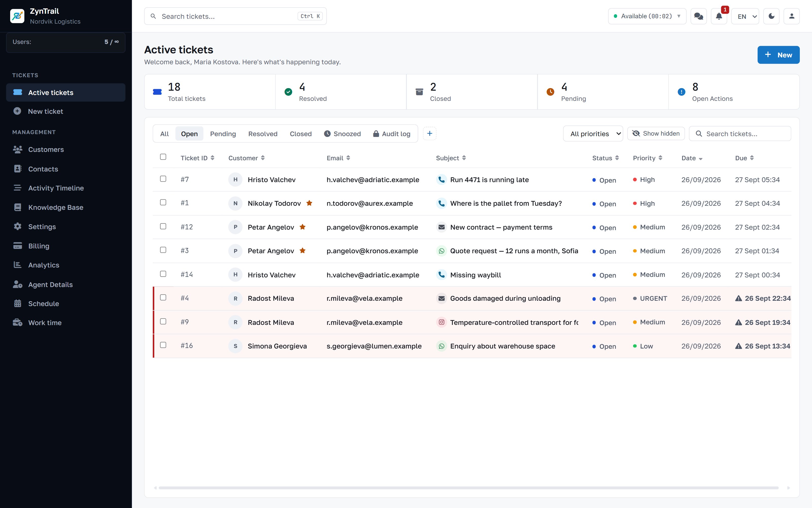Screen dimensions: 812x508
Task: Open the Snoozed tab
Action: tap(342, 134)
